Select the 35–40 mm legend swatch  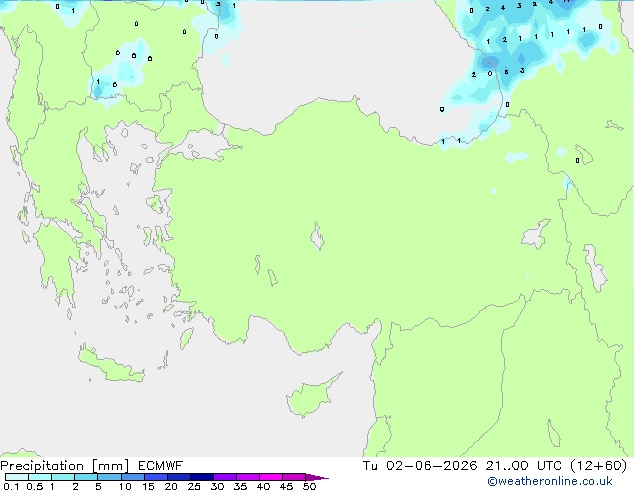pos(247,477)
